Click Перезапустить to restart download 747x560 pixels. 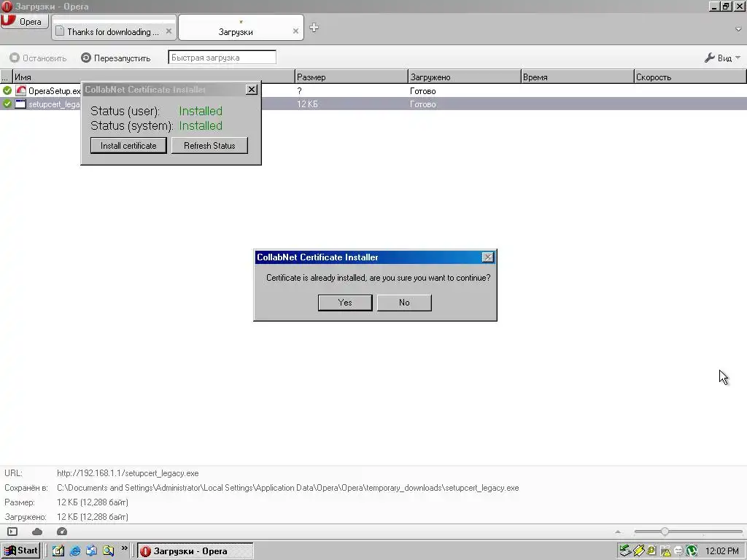point(115,58)
